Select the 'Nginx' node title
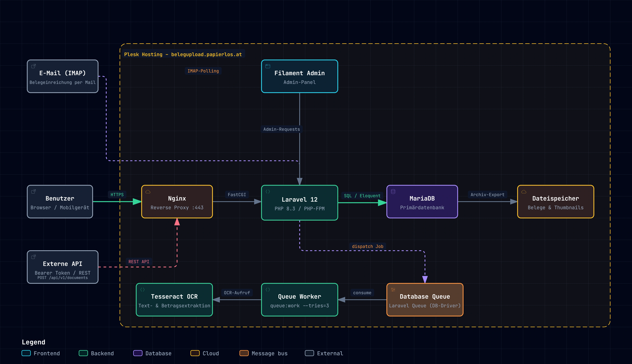Viewport: 632px width, 364px height. (x=177, y=198)
